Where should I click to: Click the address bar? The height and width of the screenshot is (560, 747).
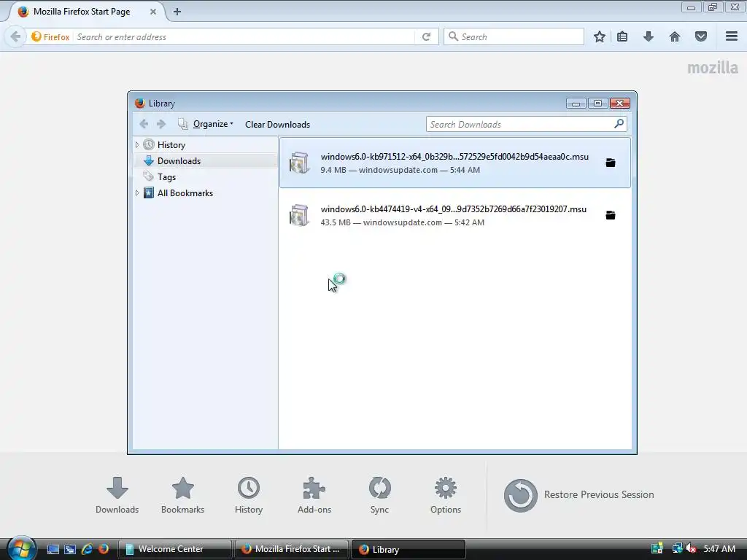[244, 36]
